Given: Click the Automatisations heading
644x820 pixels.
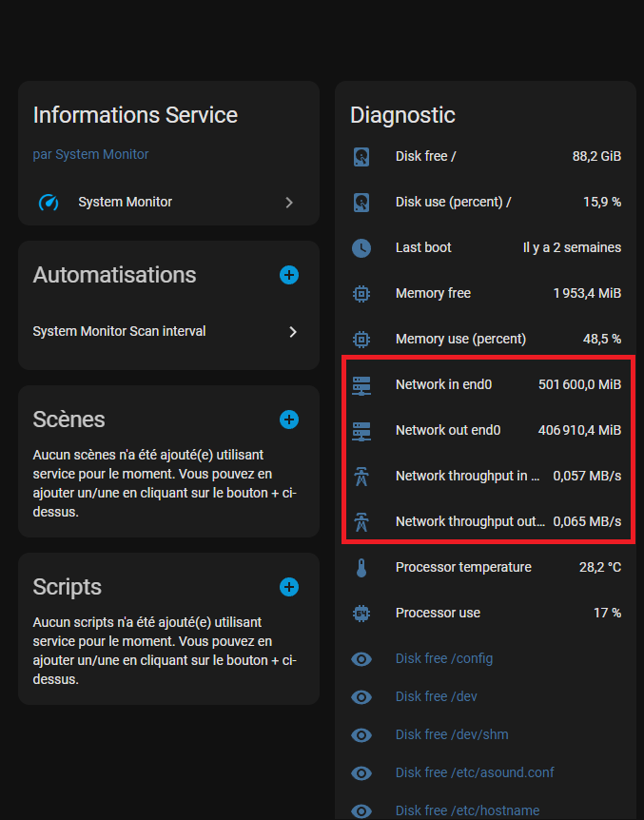Looking at the screenshot, I should tap(114, 275).
